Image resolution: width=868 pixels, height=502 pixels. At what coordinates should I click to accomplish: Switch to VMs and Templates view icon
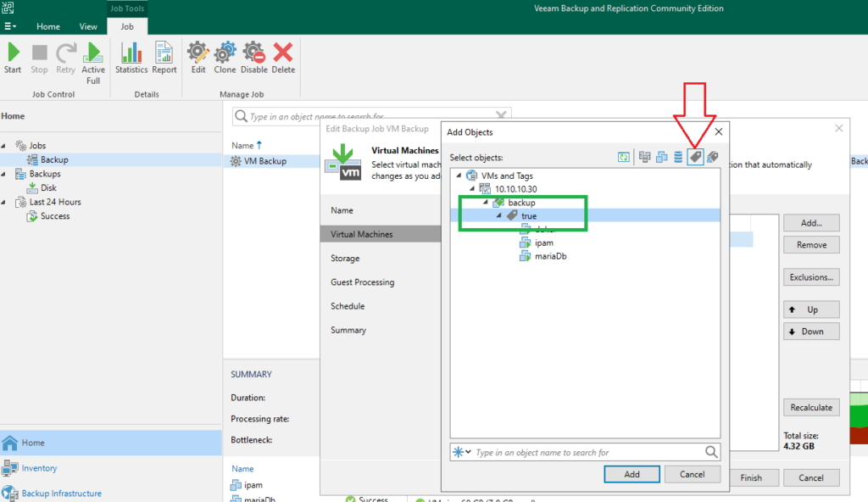(x=661, y=158)
